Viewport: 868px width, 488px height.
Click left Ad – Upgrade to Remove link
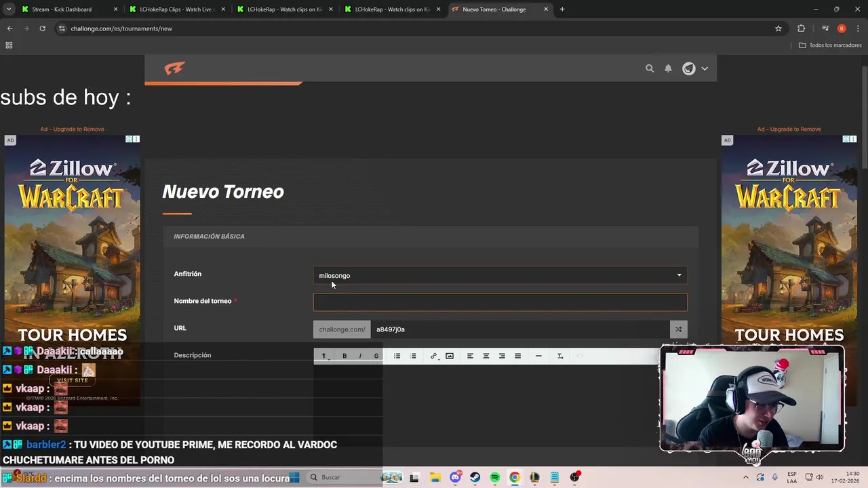click(72, 129)
